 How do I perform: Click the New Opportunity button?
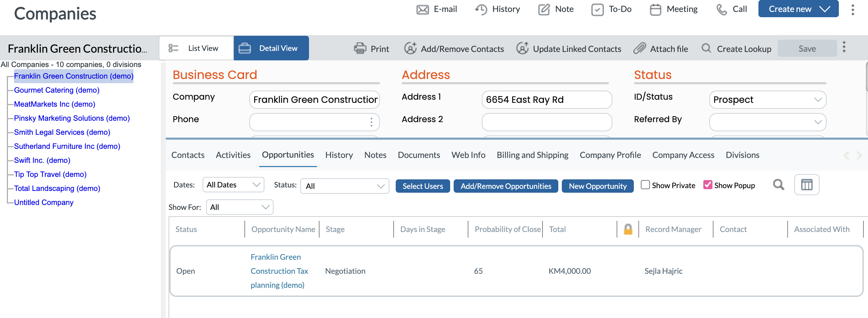pos(598,186)
